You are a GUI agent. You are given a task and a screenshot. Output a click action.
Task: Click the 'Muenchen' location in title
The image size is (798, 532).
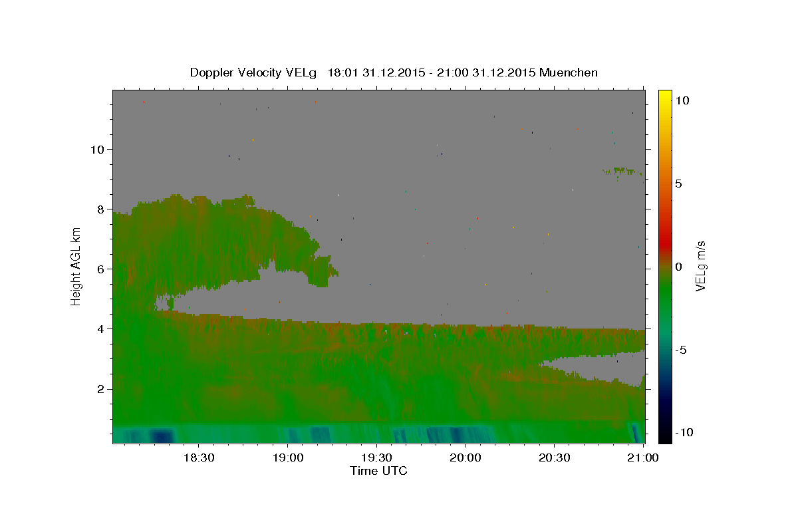(x=569, y=72)
